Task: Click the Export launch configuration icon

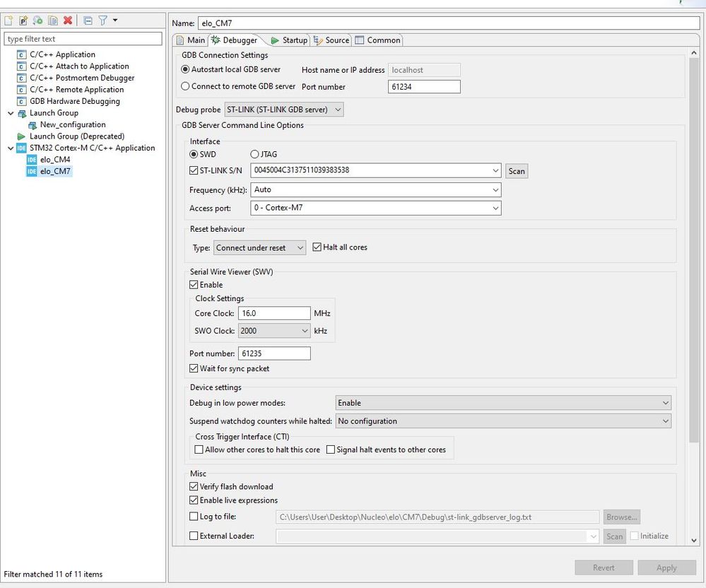Action: 38,20
